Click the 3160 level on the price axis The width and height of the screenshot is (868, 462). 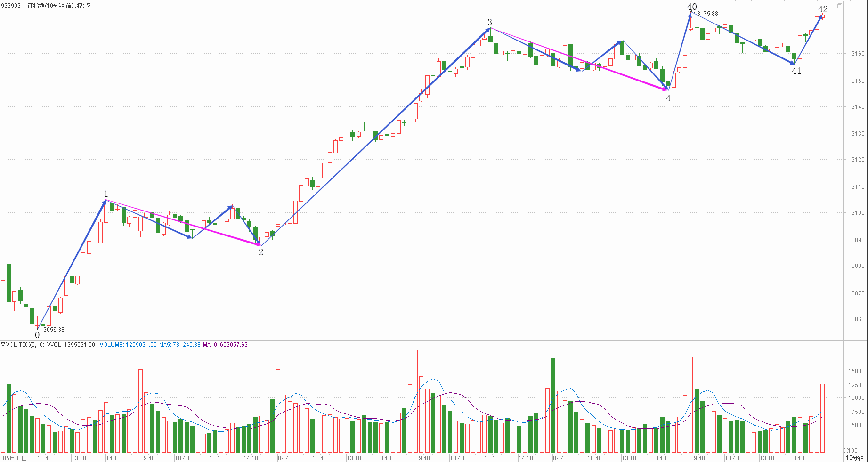pyautogui.click(x=858, y=54)
